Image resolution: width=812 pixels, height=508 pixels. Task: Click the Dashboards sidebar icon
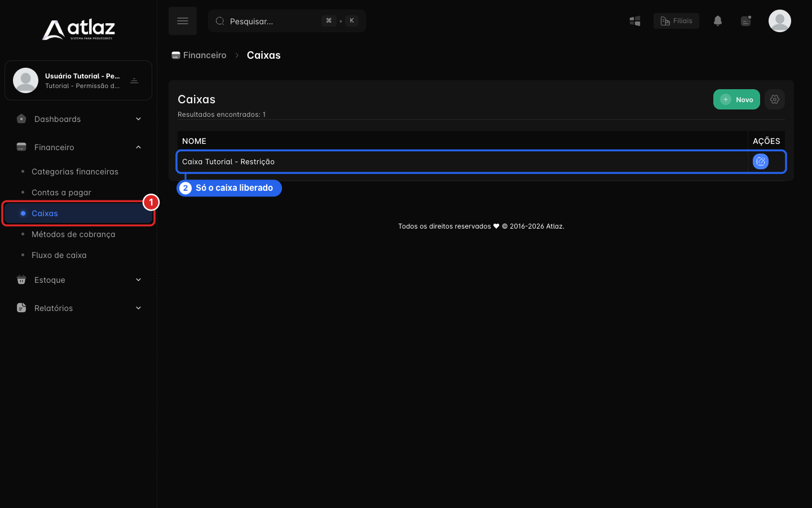21,119
